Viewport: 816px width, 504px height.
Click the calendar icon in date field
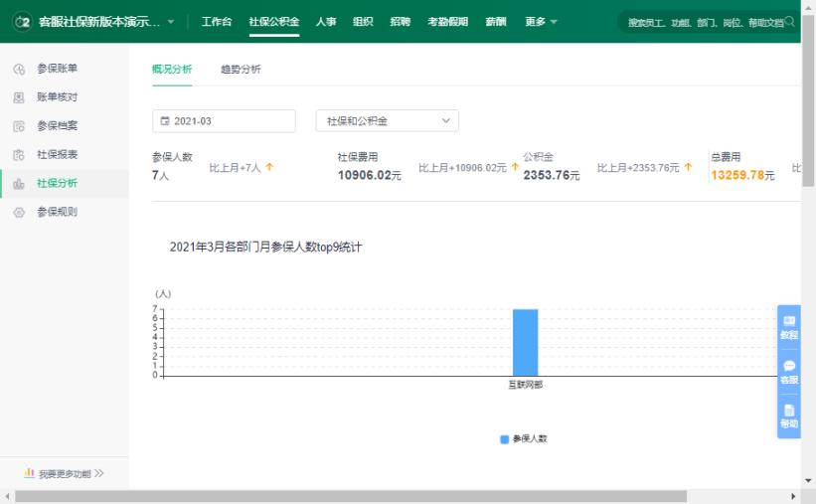(x=165, y=121)
